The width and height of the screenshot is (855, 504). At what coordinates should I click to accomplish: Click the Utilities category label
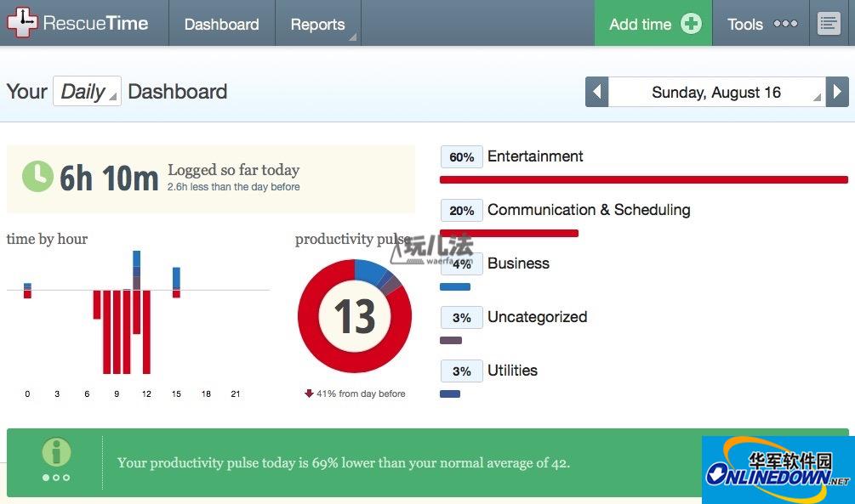click(512, 371)
